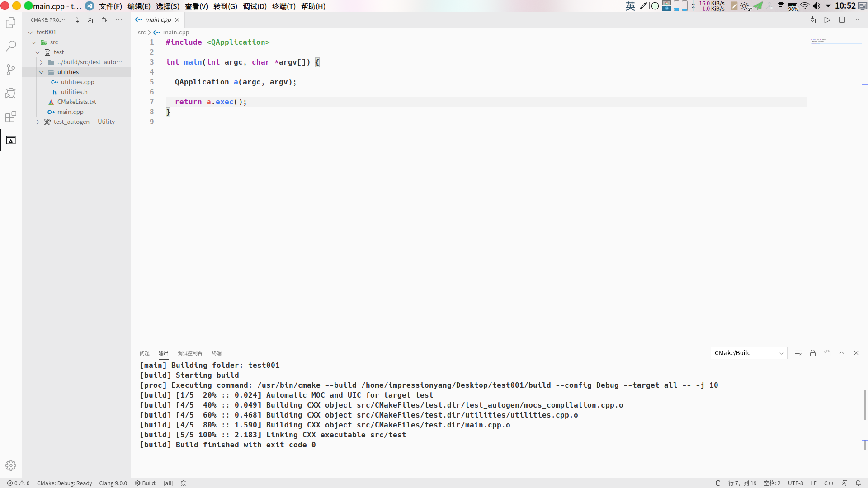Select the CMake/Build dropdown filter
Screen dimensions: 868x488
(748, 353)
